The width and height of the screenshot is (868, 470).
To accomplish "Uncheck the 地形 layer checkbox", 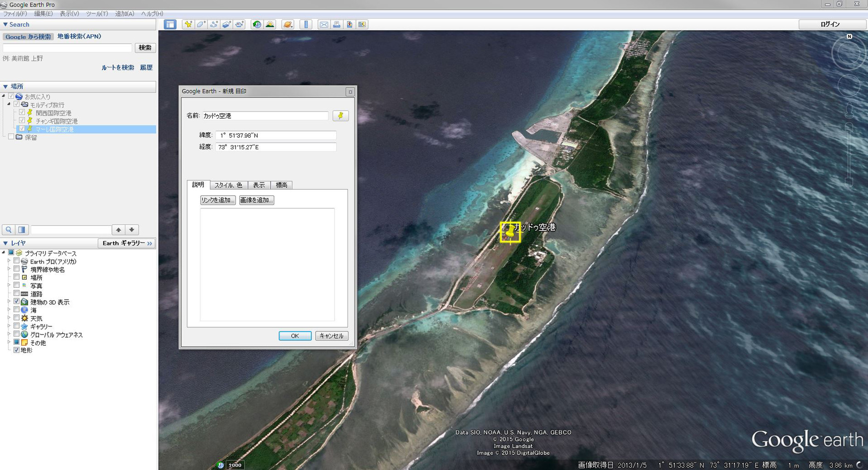I will click(x=17, y=350).
